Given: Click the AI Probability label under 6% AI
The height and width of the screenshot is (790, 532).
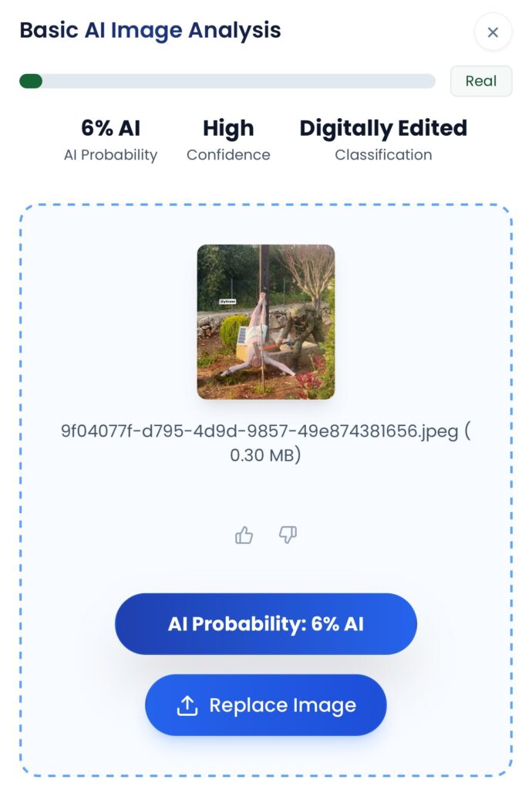Looking at the screenshot, I should click(x=110, y=155).
